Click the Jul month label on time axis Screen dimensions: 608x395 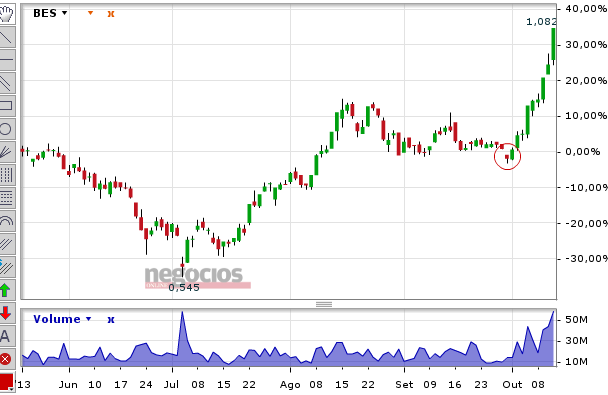coord(171,385)
